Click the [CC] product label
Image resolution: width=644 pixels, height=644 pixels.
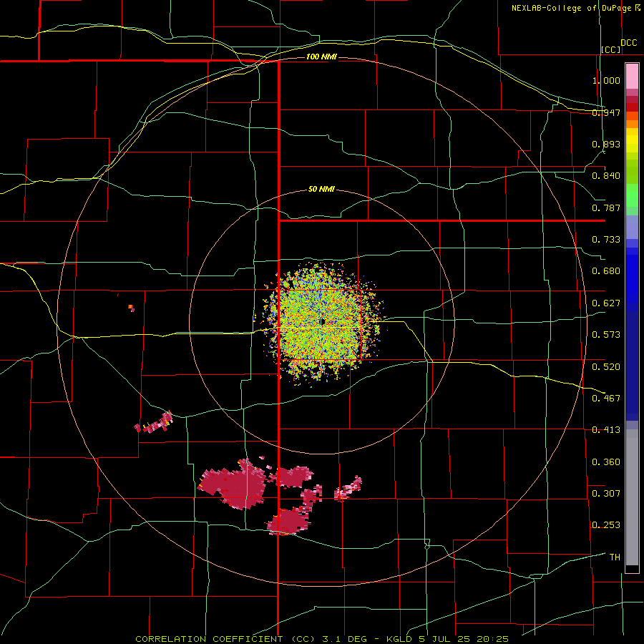click(611, 49)
